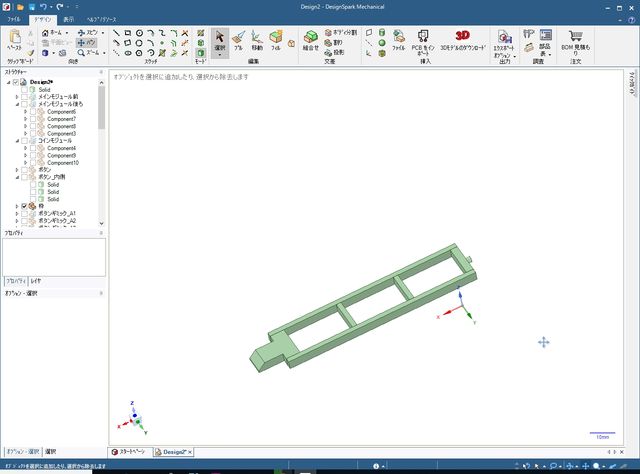Open the ファイル menu tab
640x474 pixels.
(x=14, y=19)
